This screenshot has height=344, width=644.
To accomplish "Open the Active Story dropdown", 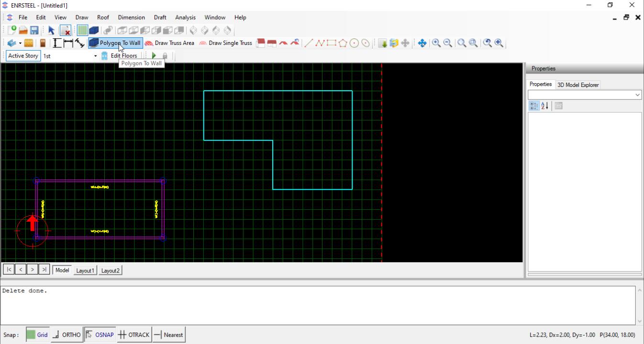I will pyautogui.click(x=95, y=56).
